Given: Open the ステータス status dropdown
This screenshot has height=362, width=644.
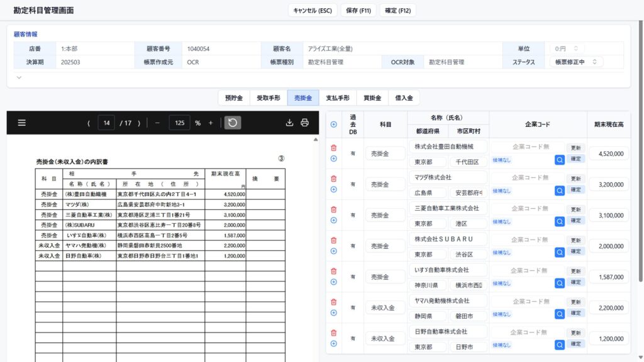Looking at the screenshot, I should (x=576, y=62).
